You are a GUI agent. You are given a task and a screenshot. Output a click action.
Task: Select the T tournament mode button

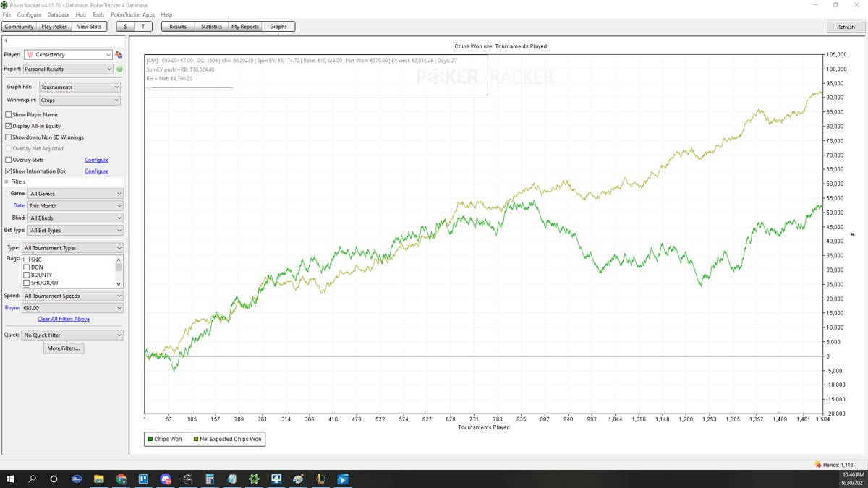(143, 27)
